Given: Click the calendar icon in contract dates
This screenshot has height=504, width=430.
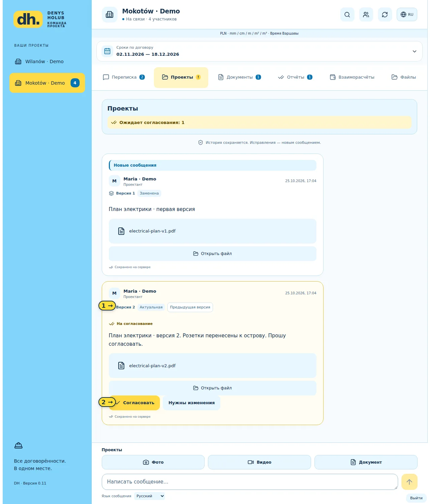Looking at the screenshot, I should (x=107, y=51).
